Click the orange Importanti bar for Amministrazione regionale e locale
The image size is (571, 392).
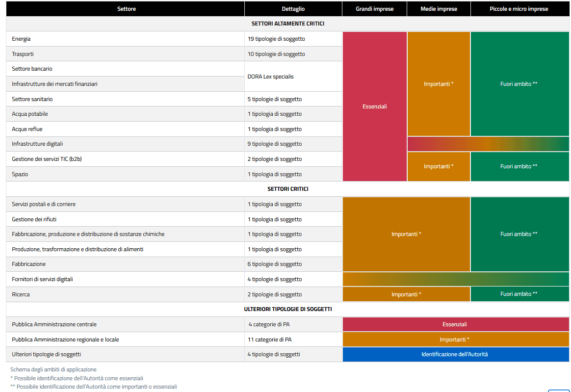pyautogui.click(x=455, y=340)
